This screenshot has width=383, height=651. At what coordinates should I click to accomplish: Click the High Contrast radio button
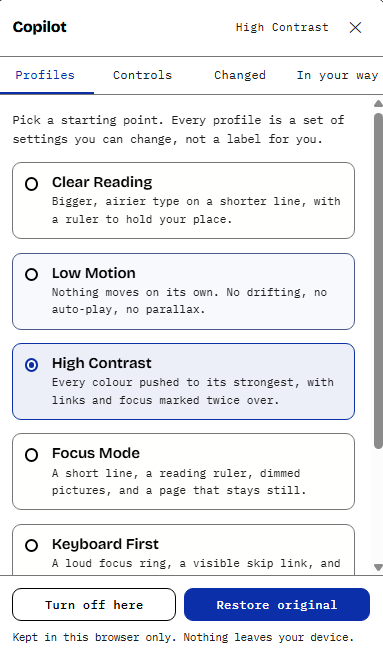[32, 365]
